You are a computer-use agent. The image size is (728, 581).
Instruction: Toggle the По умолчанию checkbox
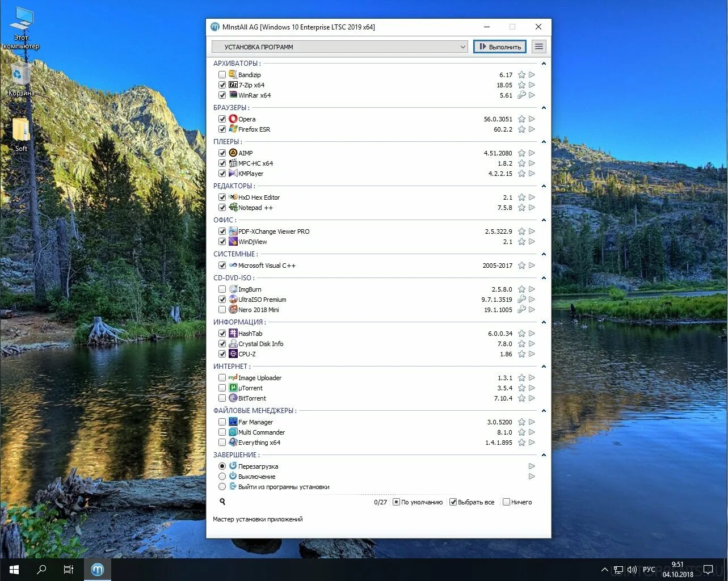pos(396,502)
